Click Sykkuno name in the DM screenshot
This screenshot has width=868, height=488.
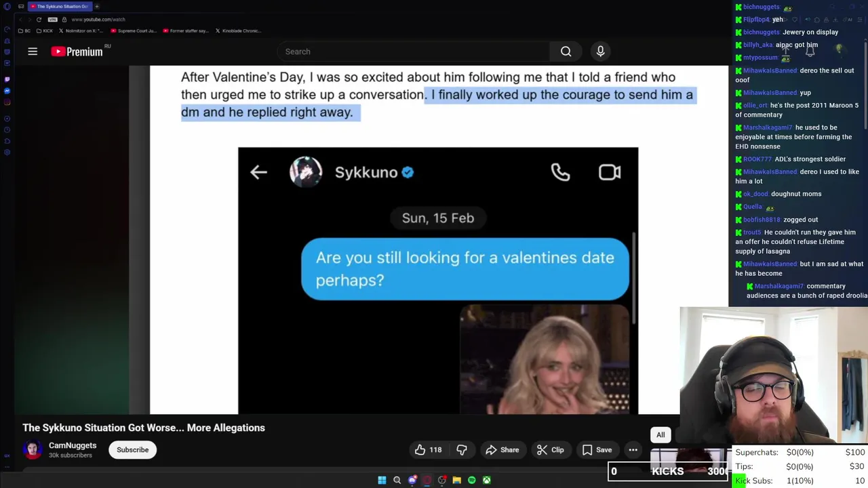click(x=366, y=172)
